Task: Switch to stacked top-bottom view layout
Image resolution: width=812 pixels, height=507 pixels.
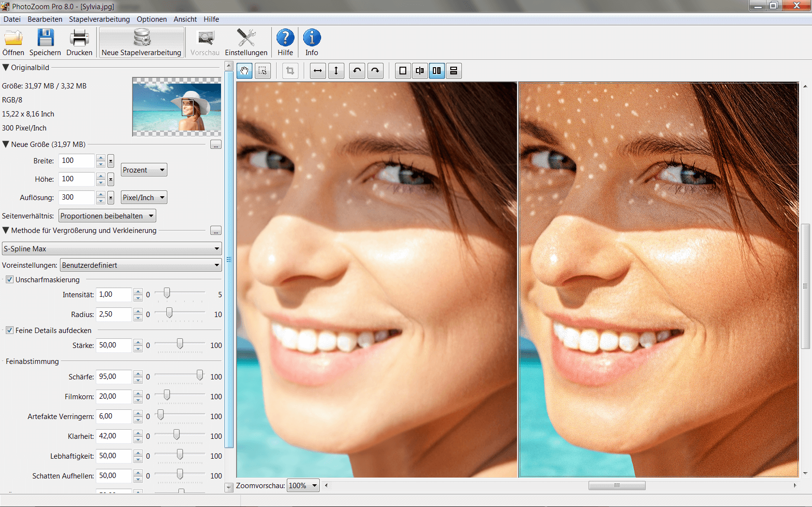Action: 454,71
